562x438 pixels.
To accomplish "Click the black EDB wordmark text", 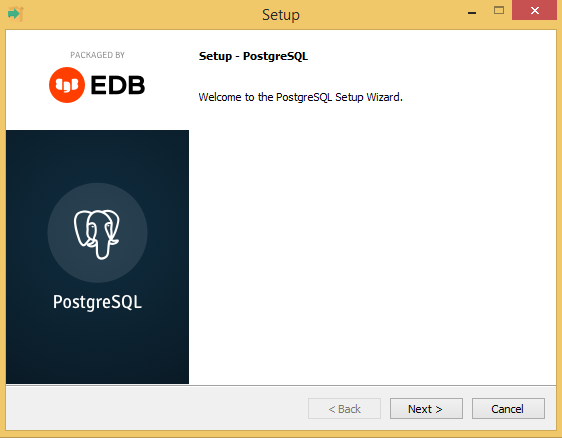I will click(118, 85).
